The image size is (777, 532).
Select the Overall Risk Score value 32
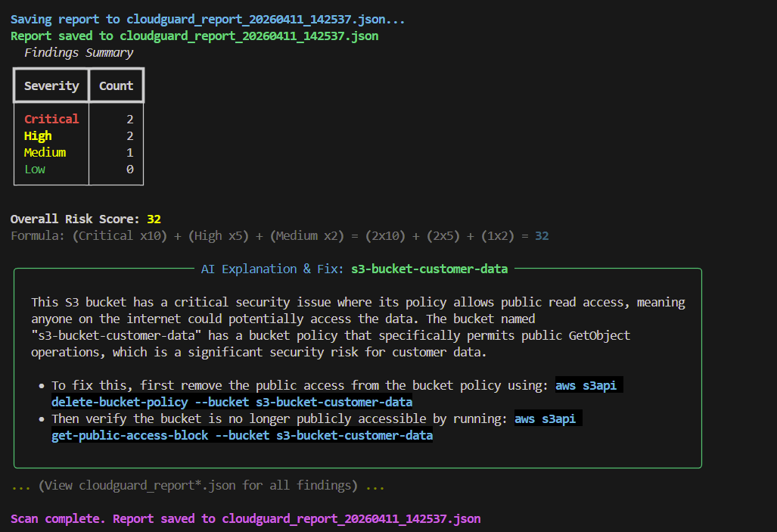(154, 219)
